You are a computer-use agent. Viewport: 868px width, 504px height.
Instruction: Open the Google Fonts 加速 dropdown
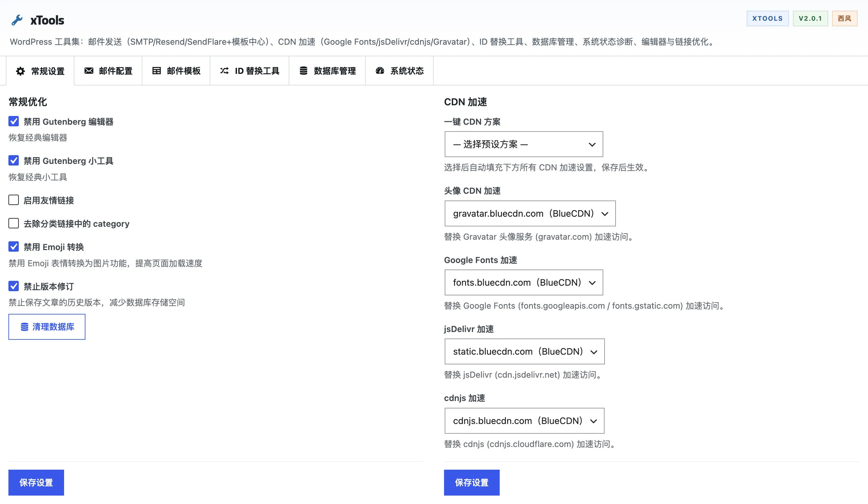pos(523,282)
